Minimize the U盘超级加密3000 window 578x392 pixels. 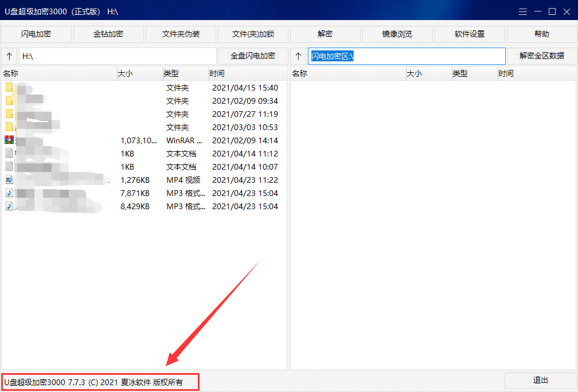pos(538,12)
